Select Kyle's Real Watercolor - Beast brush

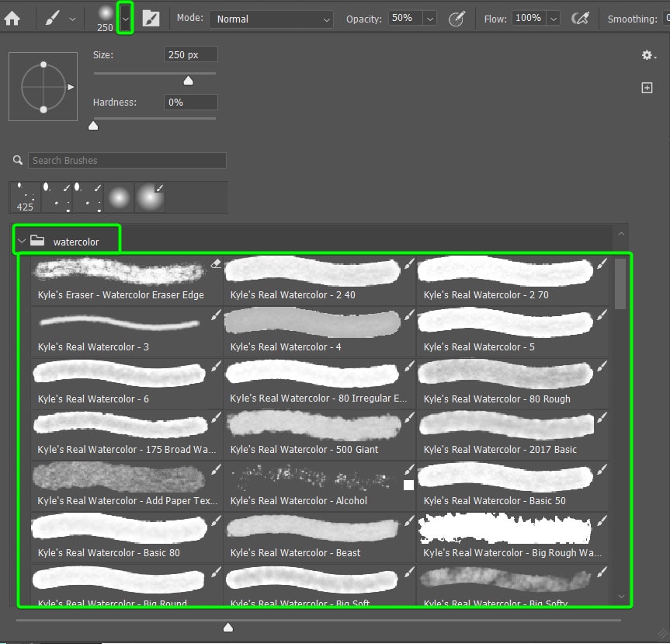(x=319, y=538)
